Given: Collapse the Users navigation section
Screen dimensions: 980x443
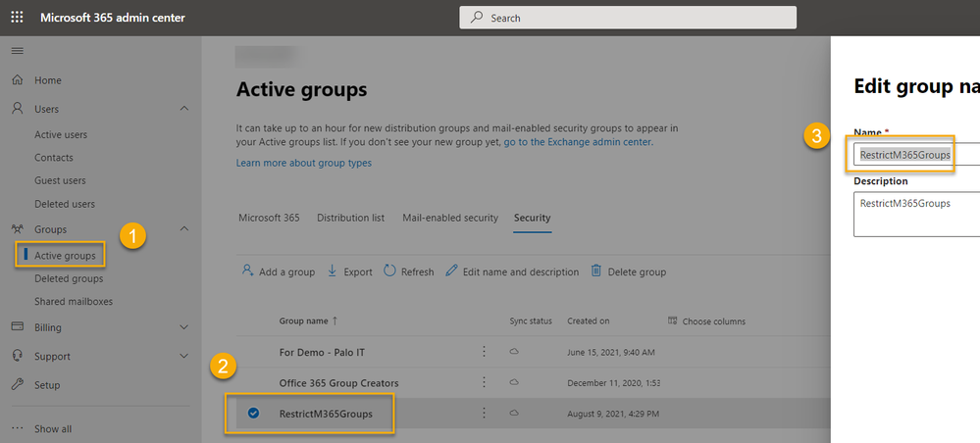Looking at the screenshot, I should tap(184, 109).
